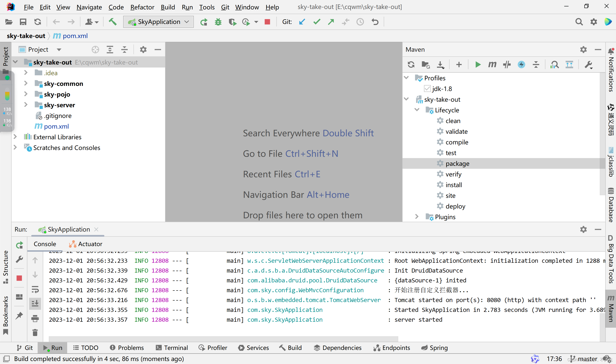The height and width of the screenshot is (364, 616).
Task: Click the Build project hammer icon
Action: [113, 22]
